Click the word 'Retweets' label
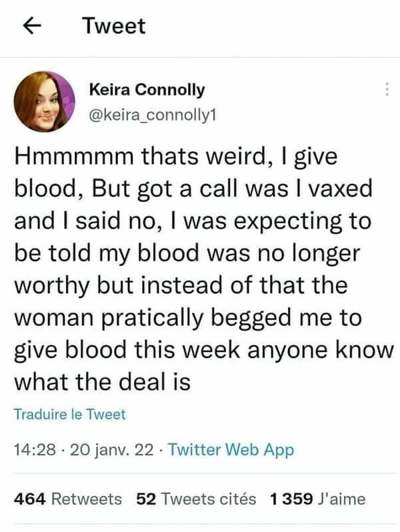This screenshot has width=400, height=532. pos(87,498)
